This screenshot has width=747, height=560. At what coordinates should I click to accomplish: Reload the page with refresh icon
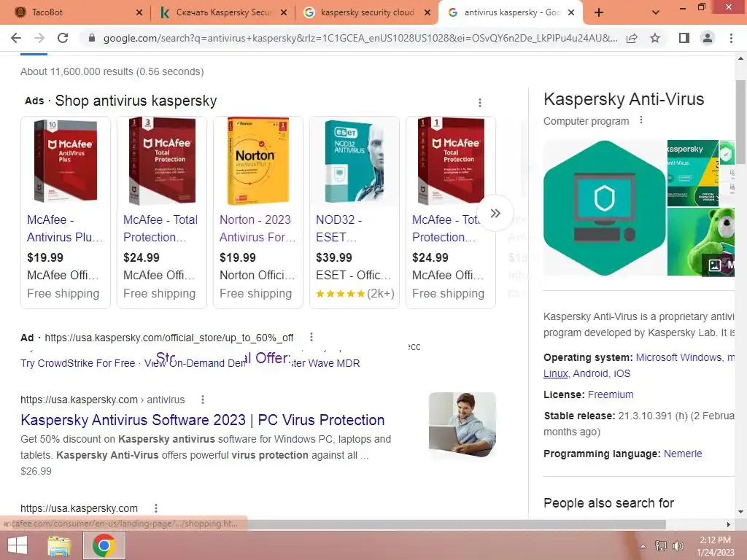click(x=63, y=38)
